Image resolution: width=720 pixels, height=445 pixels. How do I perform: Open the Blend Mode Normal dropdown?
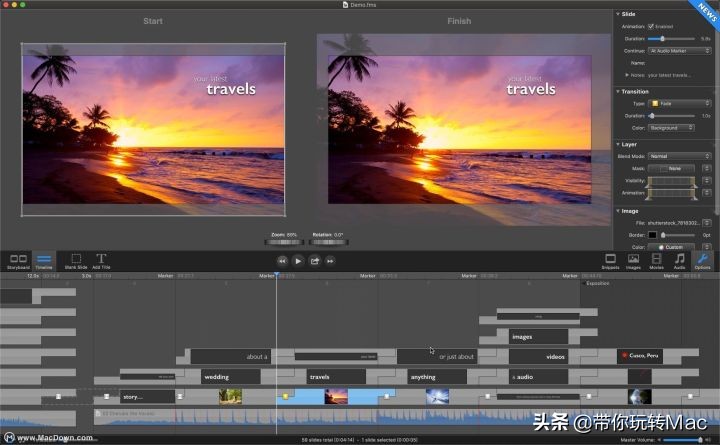680,156
